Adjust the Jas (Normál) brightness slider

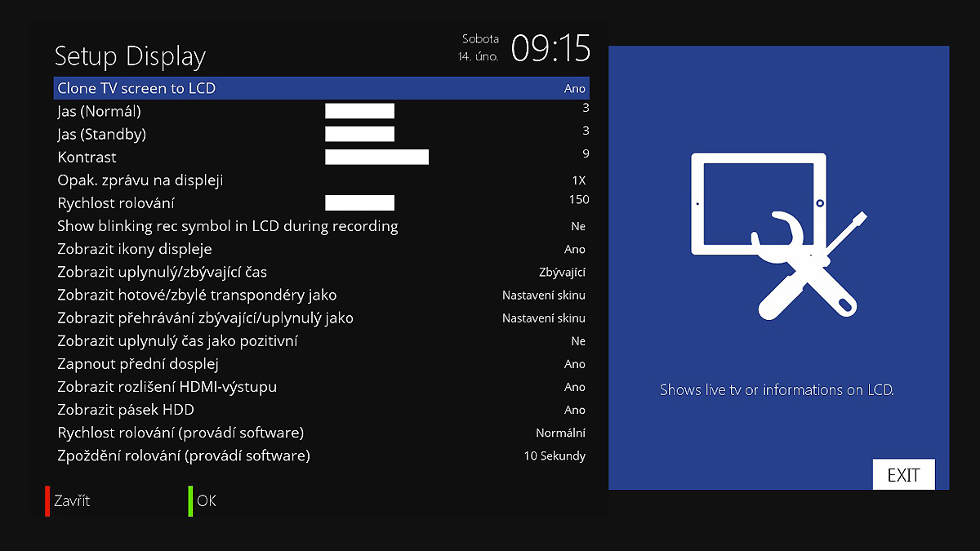pos(359,111)
